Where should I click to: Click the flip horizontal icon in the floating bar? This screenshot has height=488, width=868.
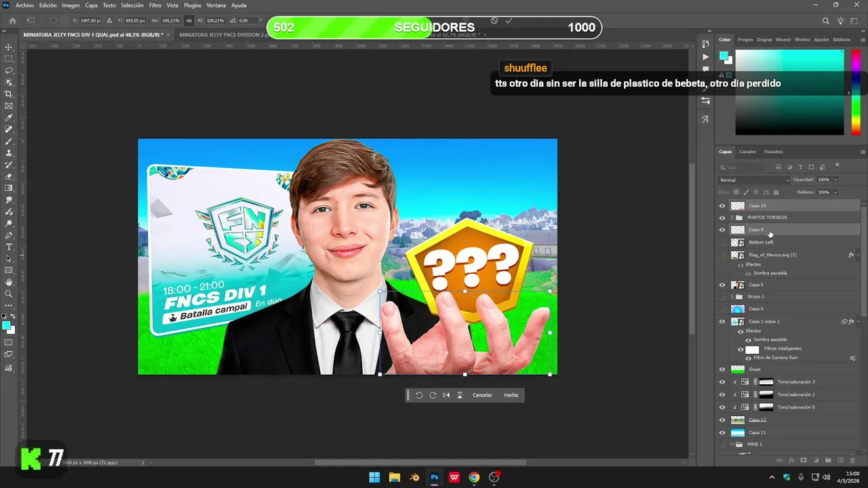[446, 395]
